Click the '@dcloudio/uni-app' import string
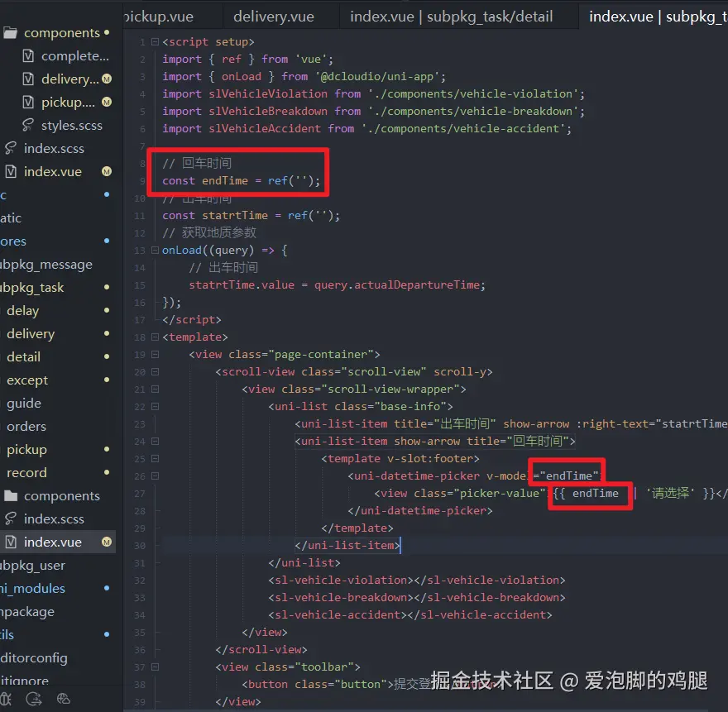728x712 pixels. coord(377,77)
